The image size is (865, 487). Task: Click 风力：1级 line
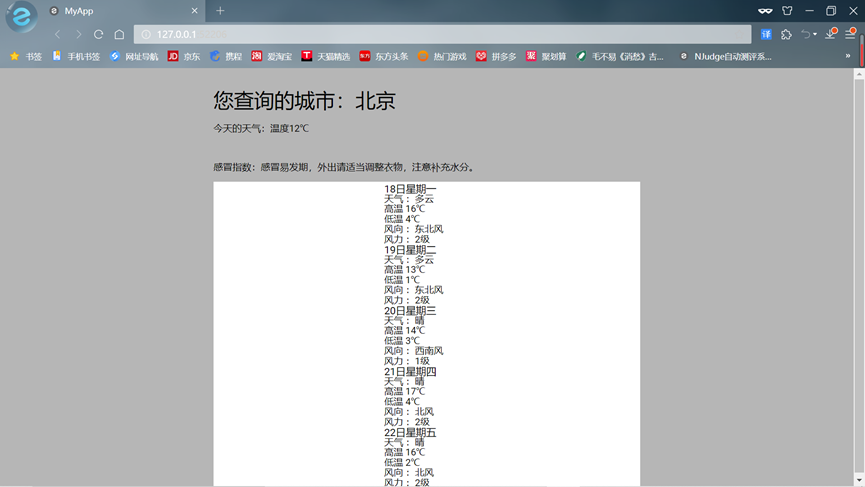(407, 361)
